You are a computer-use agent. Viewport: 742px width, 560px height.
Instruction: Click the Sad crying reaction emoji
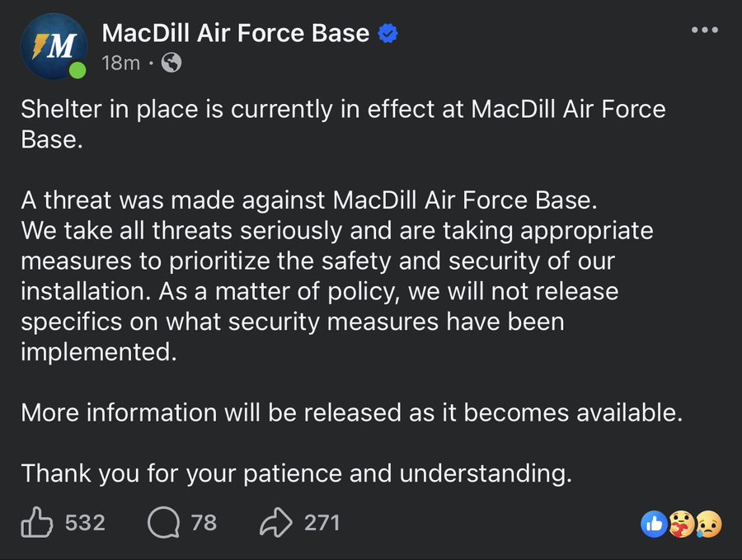(x=707, y=523)
